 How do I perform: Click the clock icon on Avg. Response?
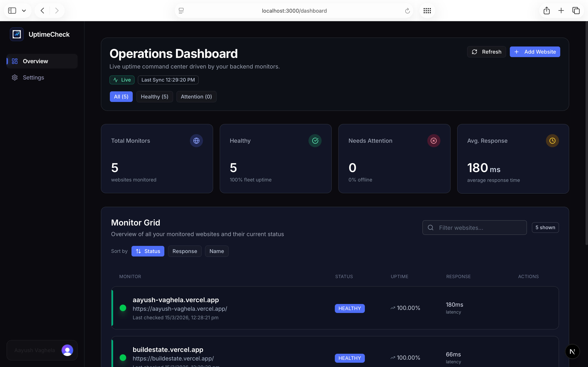point(552,140)
